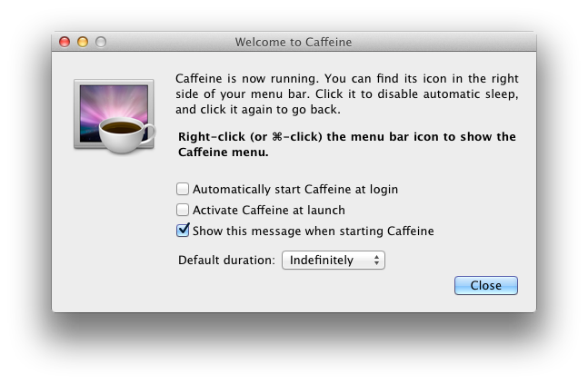Screen dimensions: 588x384
Task: Click the "Activate Caffeine at launch" label text
Action: point(269,211)
